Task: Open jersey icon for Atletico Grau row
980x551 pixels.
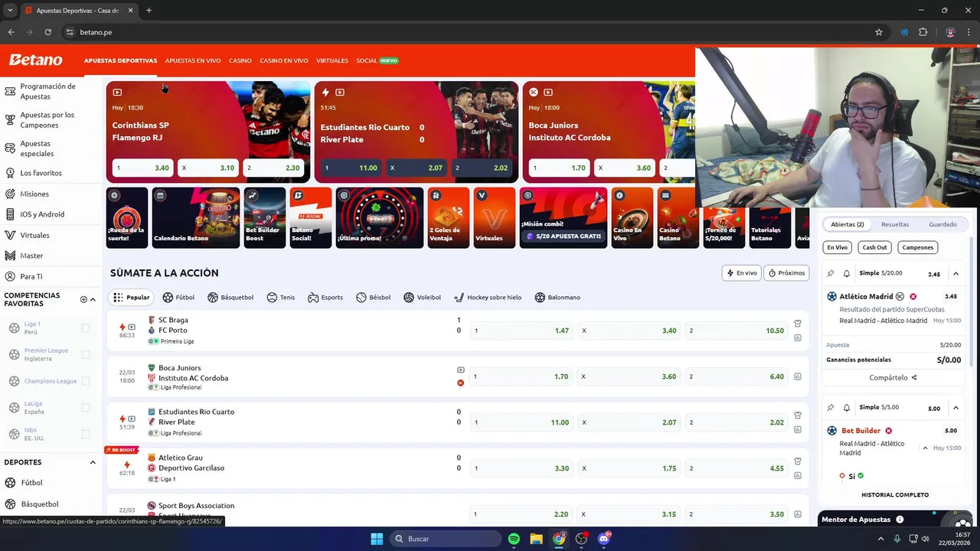Action: (x=797, y=461)
